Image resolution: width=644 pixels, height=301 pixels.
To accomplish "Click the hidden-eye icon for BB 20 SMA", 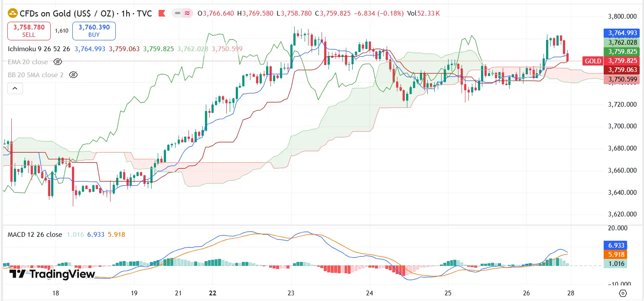I will tap(74, 75).
